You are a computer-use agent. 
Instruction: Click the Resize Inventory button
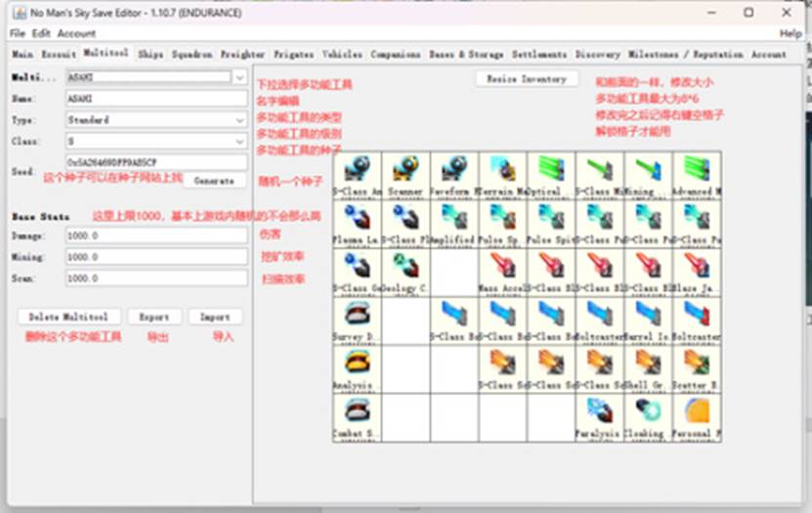pyautogui.click(x=527, y=79)
